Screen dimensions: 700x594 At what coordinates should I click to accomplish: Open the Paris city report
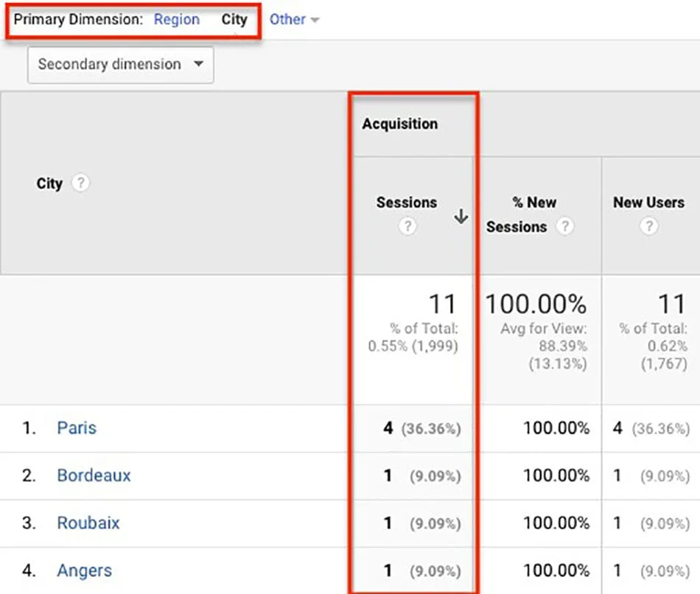77,428
